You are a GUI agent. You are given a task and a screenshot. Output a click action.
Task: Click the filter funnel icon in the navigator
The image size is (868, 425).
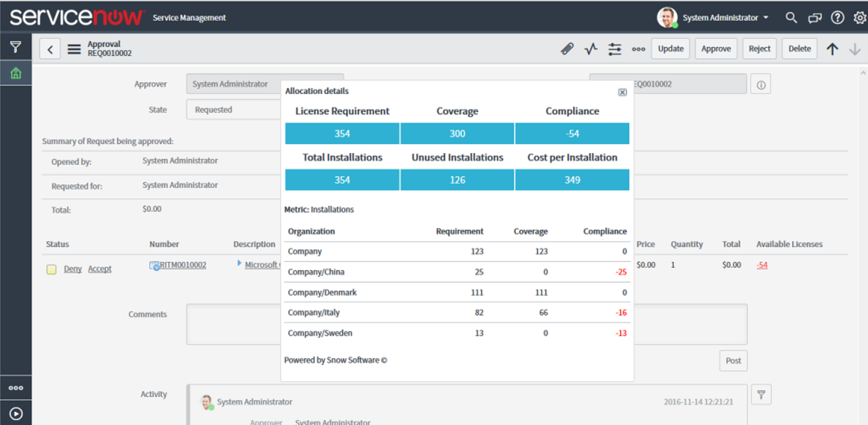pos(16,47)
